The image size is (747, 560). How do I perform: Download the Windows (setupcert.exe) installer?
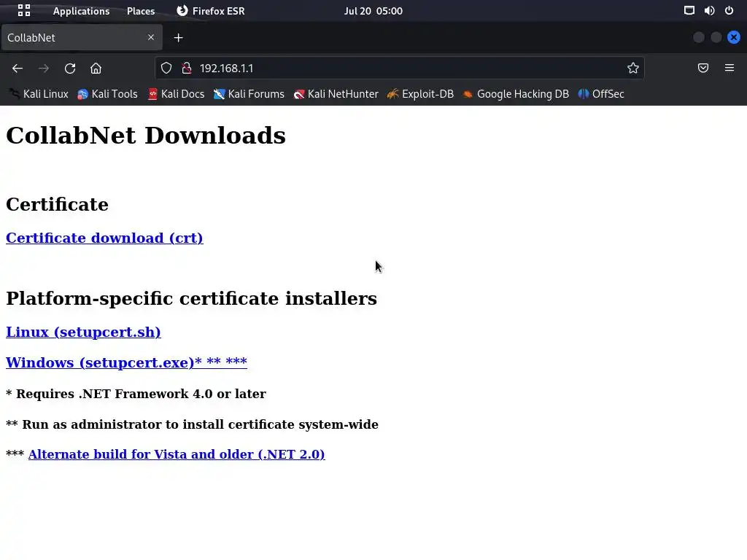(126, 362)
